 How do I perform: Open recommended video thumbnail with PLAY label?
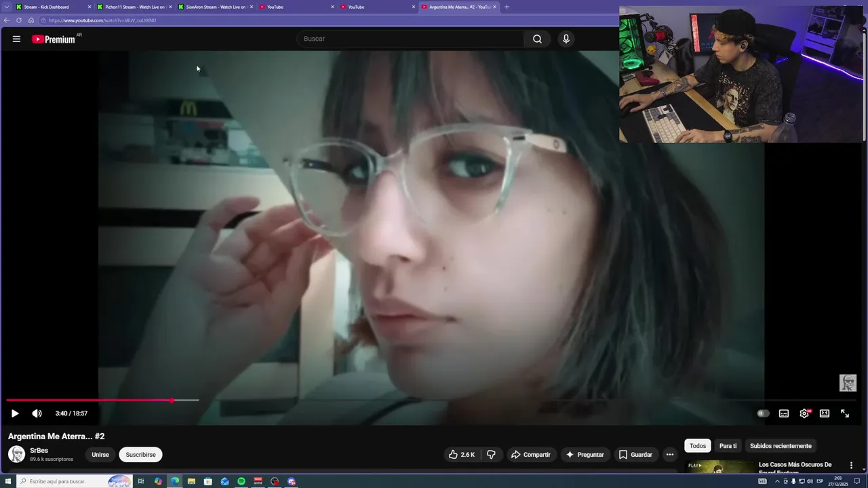pos(719,467)
